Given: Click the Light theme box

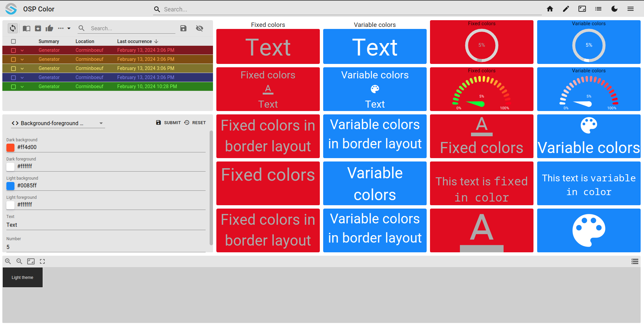Looking at the screenshot, I should 23,278.
